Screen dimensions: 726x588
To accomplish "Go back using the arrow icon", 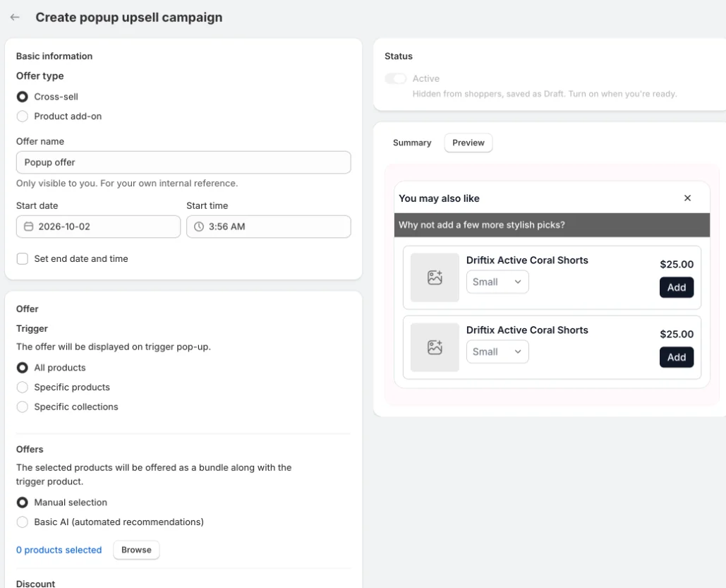I will pyautogui.click(x=15, y=17).
